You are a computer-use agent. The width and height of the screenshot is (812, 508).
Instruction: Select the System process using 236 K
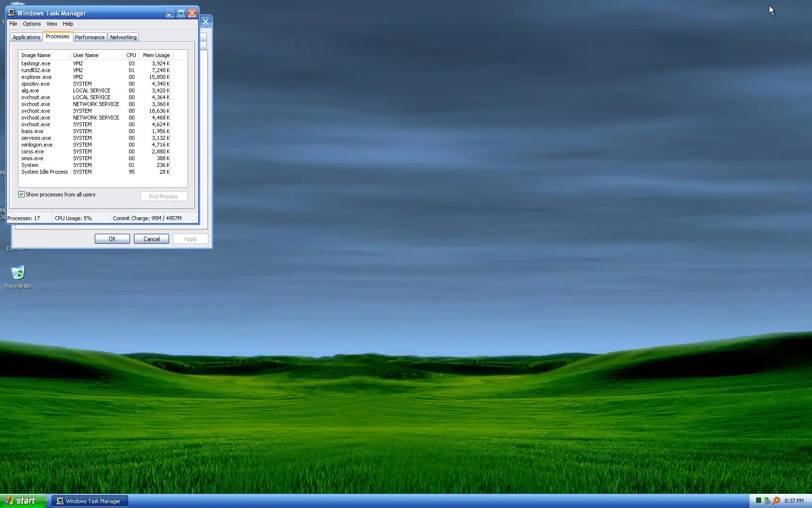click(96, 165)
